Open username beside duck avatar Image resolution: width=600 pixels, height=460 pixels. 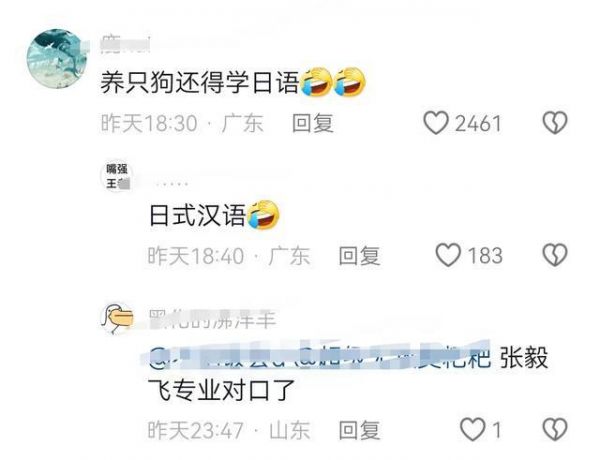[x=212, y=320]
